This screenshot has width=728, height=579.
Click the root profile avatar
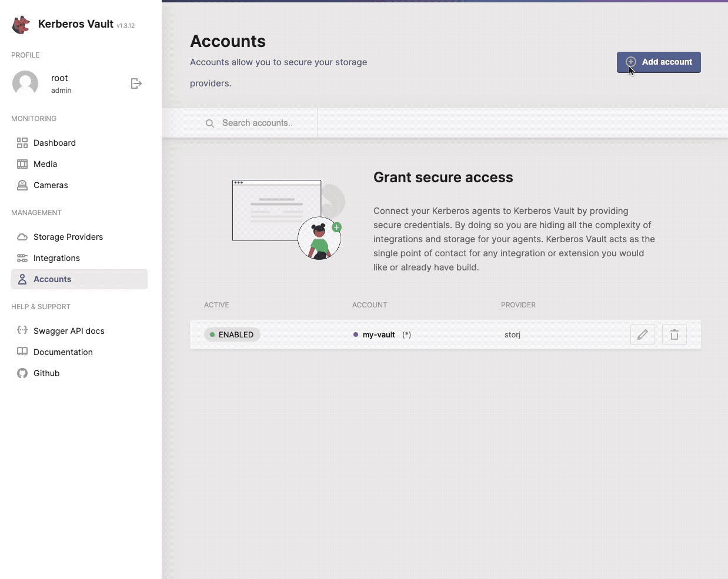coord(25,83)
